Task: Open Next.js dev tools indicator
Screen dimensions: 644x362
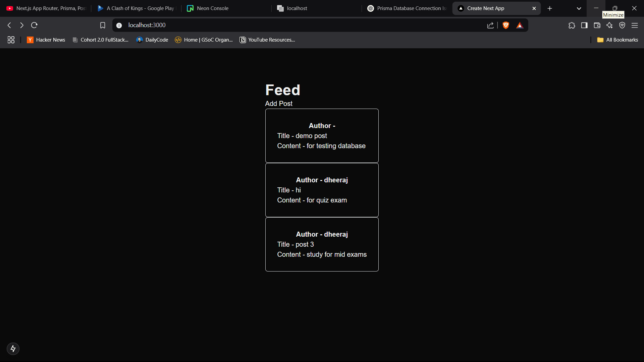Action: 13,349
